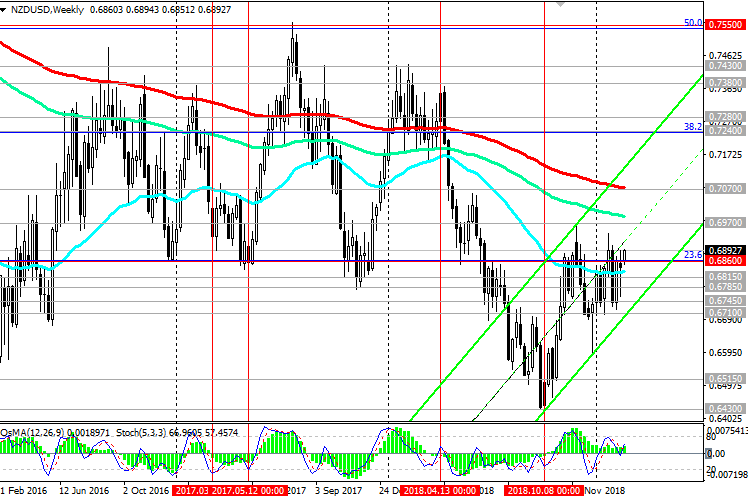Click the OHLC value 0.68927 in header
Image resolution: width=748 pixels, height=501 pixels.
click(x=214, y=10)
